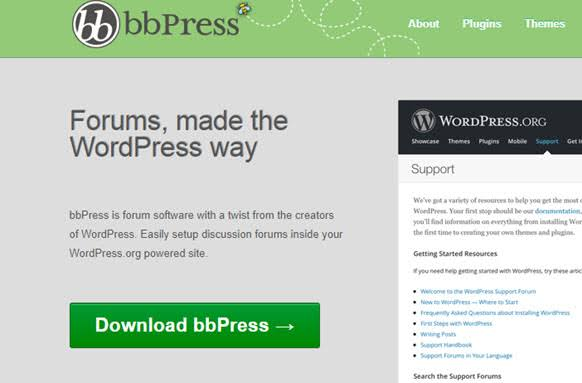Image resolution: width=582 pixels, height=383 pixels.
Task: Click the bbPress wordmark text in header
Action: coord(182,25)
